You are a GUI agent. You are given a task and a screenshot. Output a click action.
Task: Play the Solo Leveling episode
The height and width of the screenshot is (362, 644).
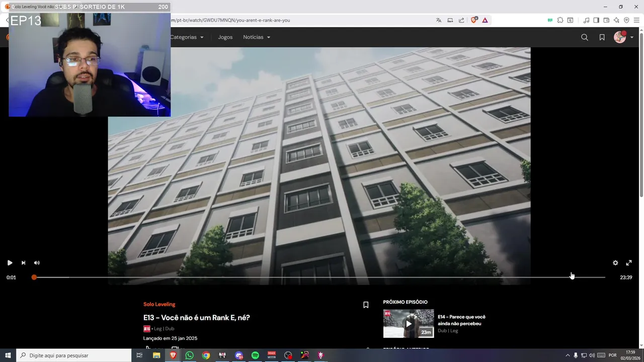tap(10, 262)
